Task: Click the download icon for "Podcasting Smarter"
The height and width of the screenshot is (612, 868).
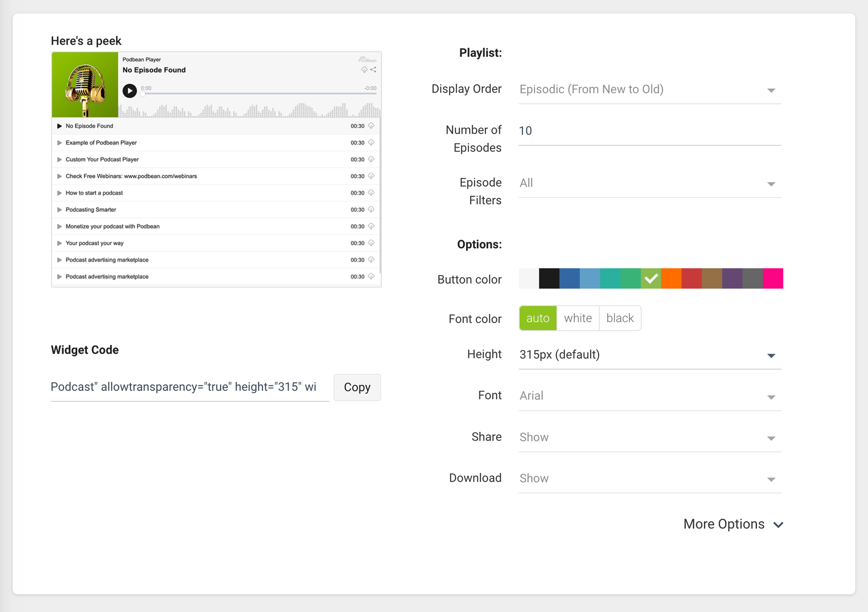Action: (371, 209)
